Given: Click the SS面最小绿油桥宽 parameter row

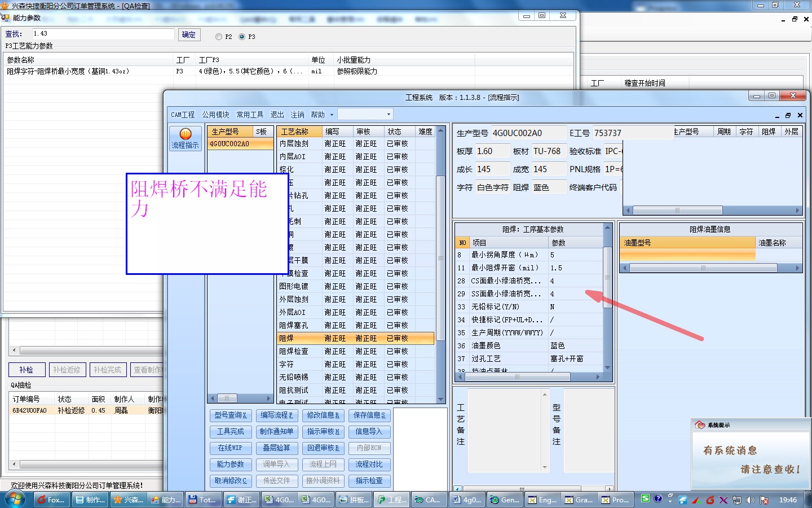Looking at the screenshot, I should (529, 294).
